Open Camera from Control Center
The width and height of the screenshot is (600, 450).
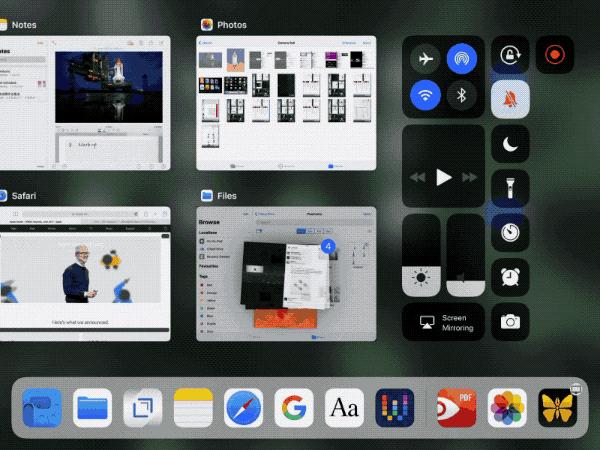pyautogui.click(x=510, y=322)
